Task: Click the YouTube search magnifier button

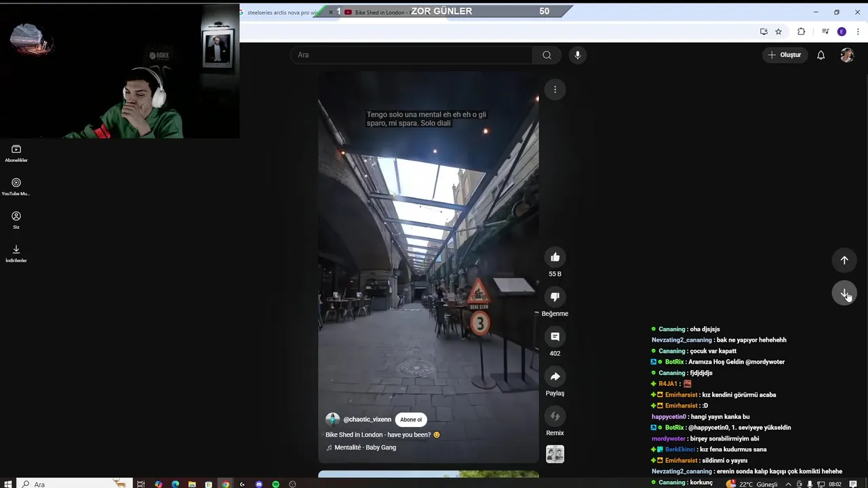Action: pyautogui.click(x=547, y=55)
